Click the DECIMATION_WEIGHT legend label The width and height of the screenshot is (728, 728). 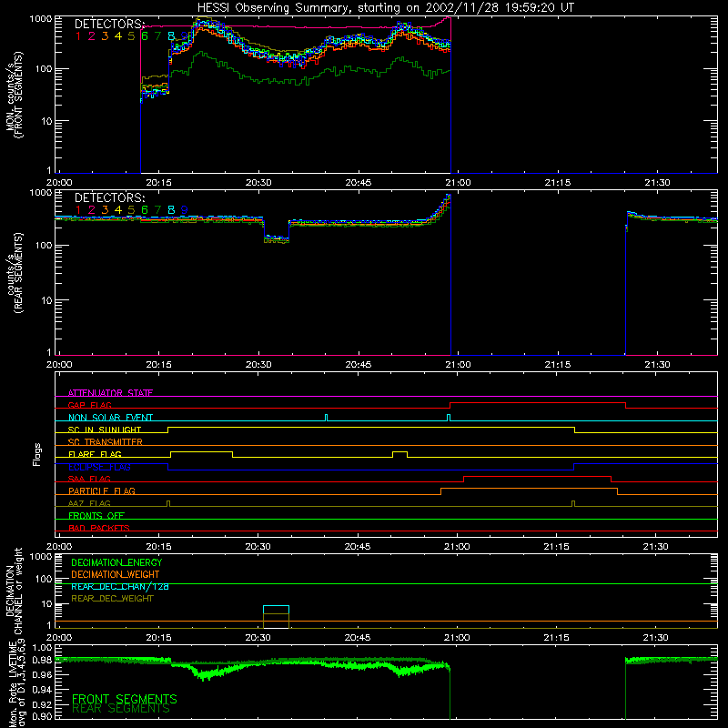pyautogui.click(x=116, y=574)
